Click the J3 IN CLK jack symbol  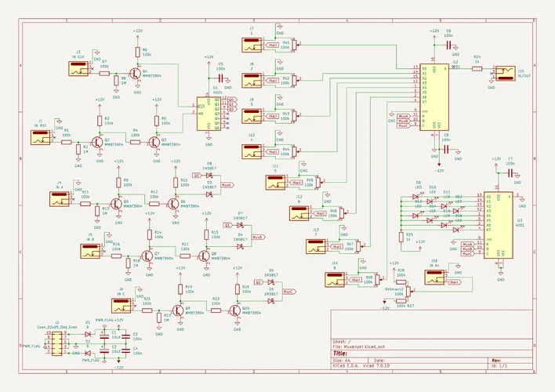coord(78,69)
